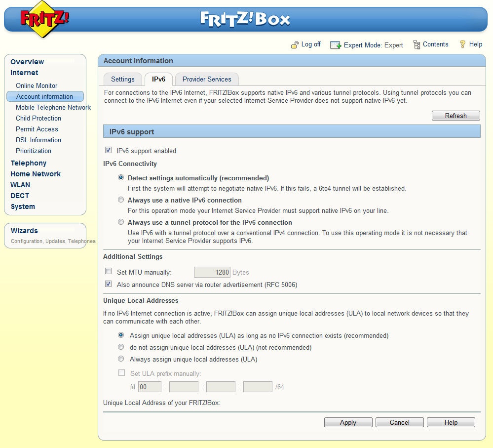Viewport: 493px width, 448px height.
Task: Select Always use a tunnel protocol option
Action: pos(121,222)
